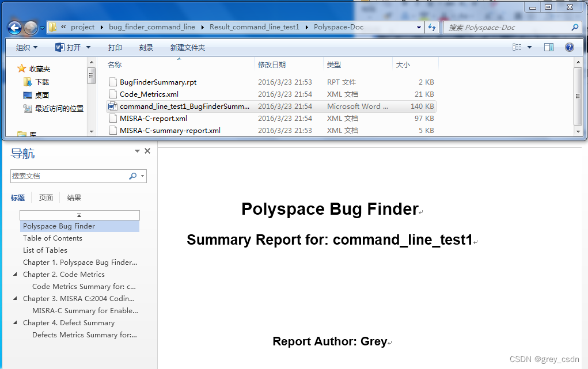This screenshot has height=369, width=588.
Task: Collapse Chapter 4. Defect Summary
Action: (16, 322)
